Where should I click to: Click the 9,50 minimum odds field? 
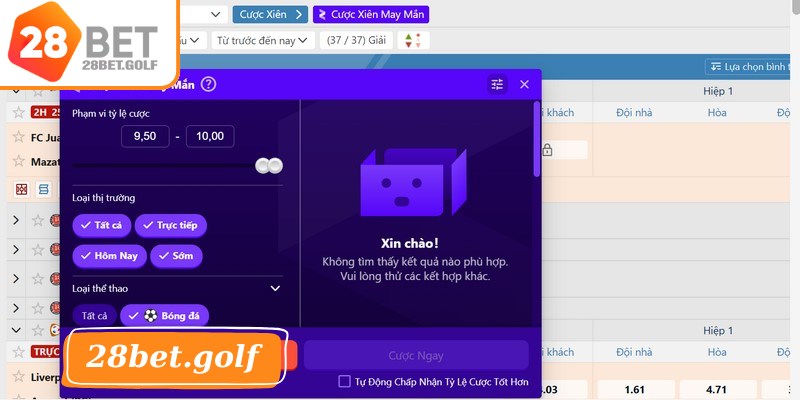point(145,136)
